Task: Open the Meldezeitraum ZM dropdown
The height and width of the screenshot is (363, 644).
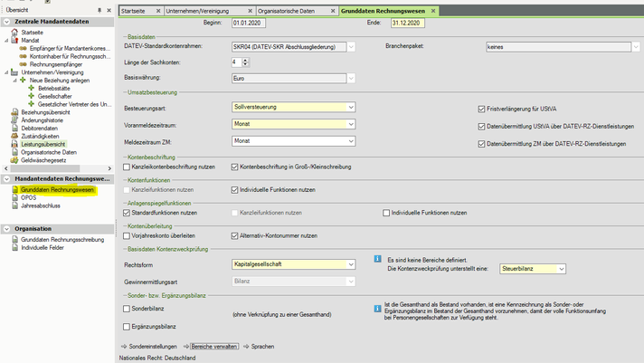Action: click(x=351, y=141)
